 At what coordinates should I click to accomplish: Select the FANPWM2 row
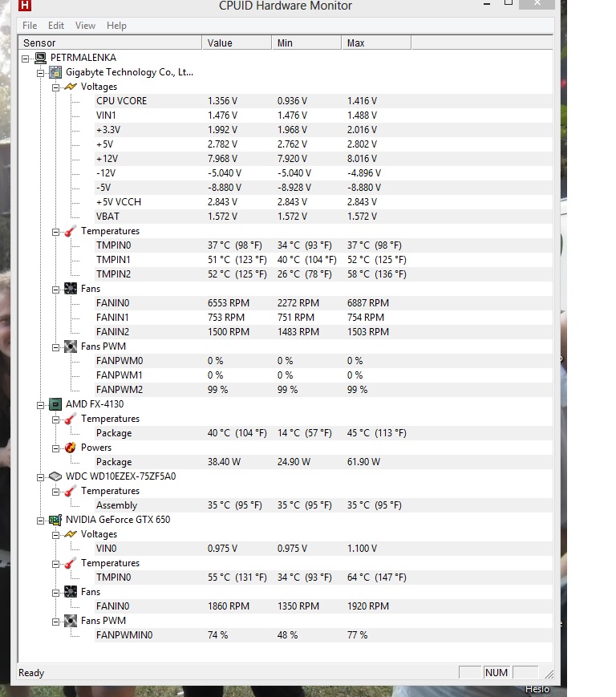point(323,390)
